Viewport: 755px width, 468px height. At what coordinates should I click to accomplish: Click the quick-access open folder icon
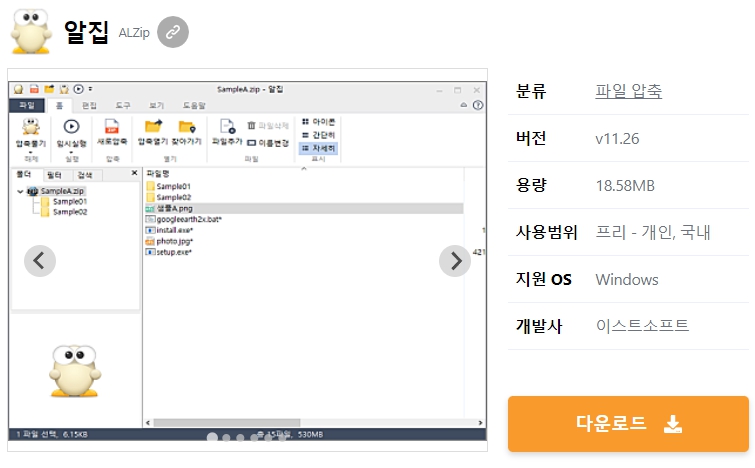(x=49, y=90)
